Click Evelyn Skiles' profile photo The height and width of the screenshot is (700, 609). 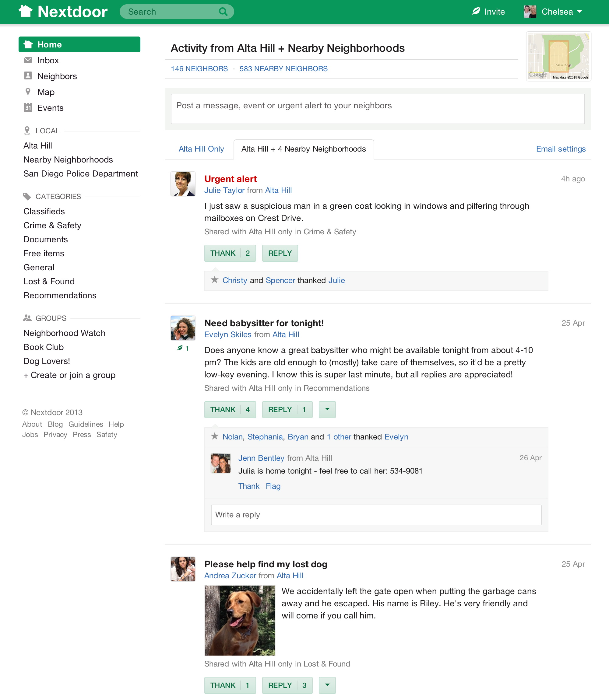point(183,328)
